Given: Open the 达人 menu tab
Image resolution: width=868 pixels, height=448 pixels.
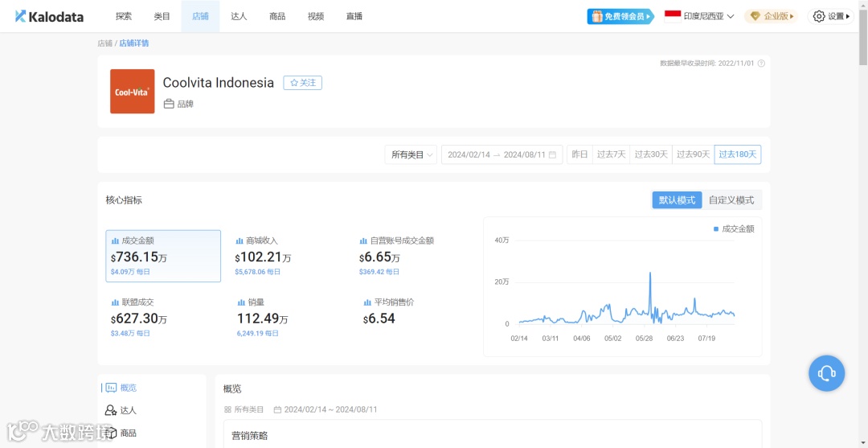Looking at the screenshot, I should pyautogui.click(x=240, y=16).
